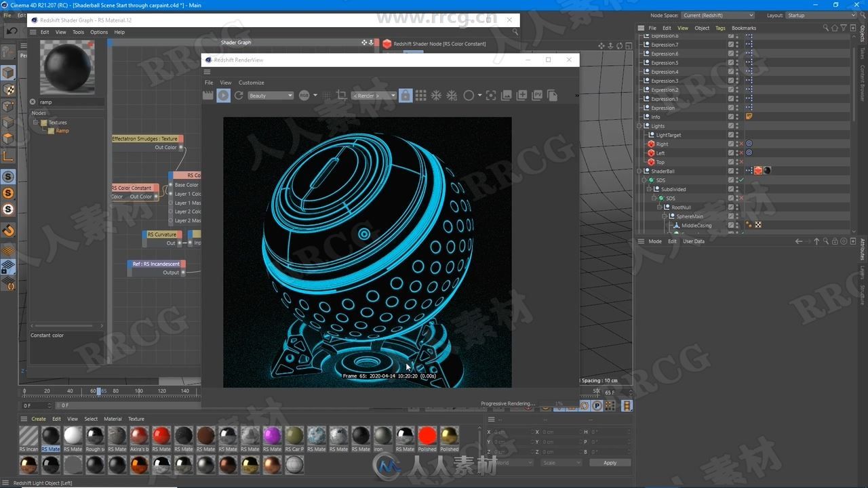Click the lock icon in Attributes panel

pyautogui.click(x=835, y=241)
